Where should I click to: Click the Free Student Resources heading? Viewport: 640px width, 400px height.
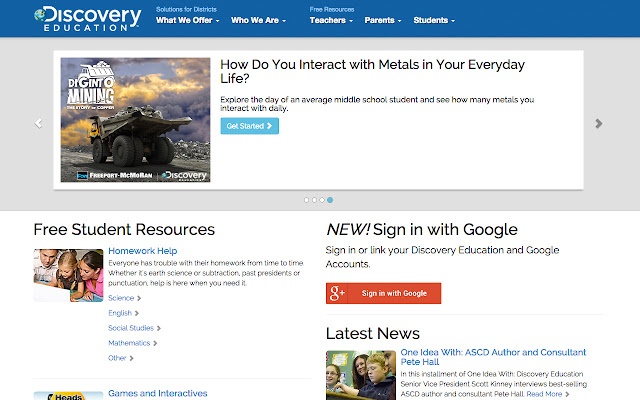124,229
